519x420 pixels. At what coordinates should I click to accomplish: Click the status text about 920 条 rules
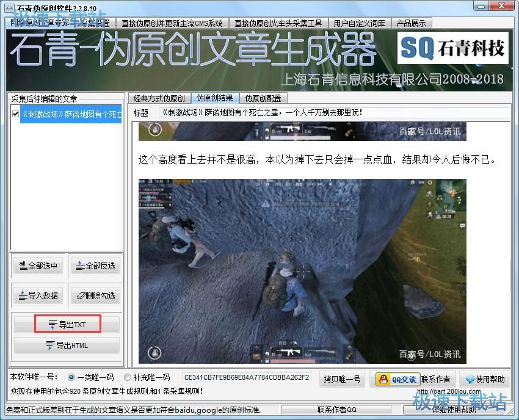[107, 391]
